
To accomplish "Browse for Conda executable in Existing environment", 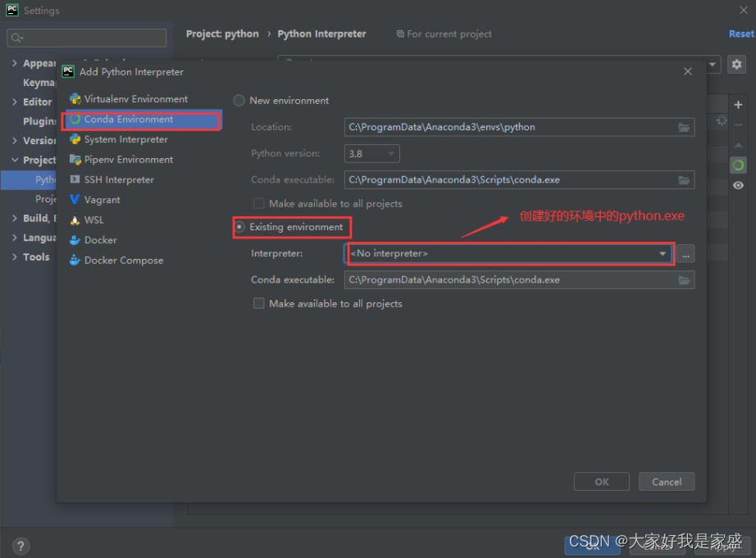I will [684, 280].
